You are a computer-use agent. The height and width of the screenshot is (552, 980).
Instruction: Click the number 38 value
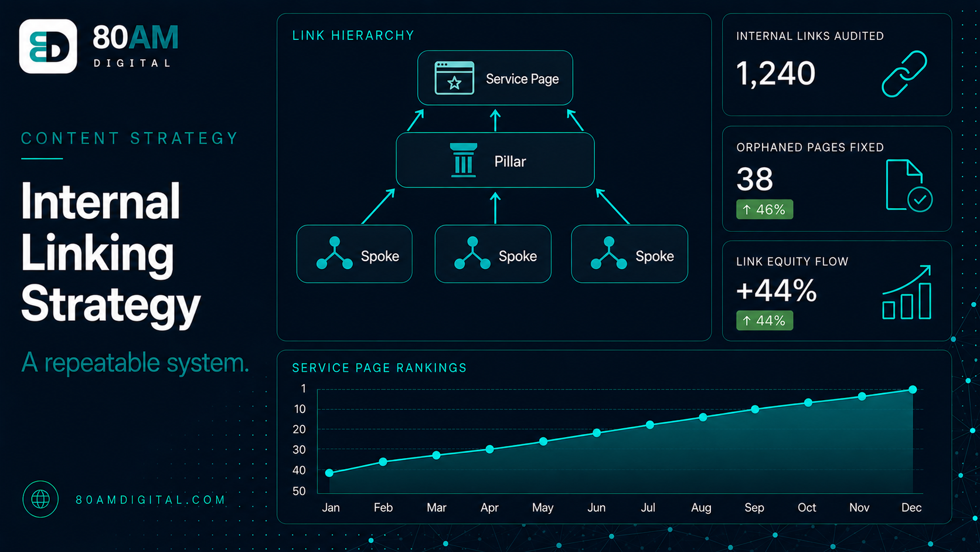pyautogui.click(x=755, y=179)
